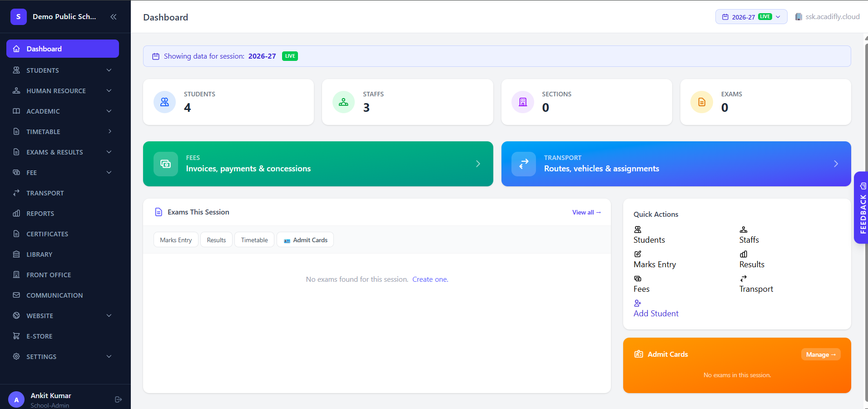Collapse the sidebar using double-chevron icon

[114, 17]
